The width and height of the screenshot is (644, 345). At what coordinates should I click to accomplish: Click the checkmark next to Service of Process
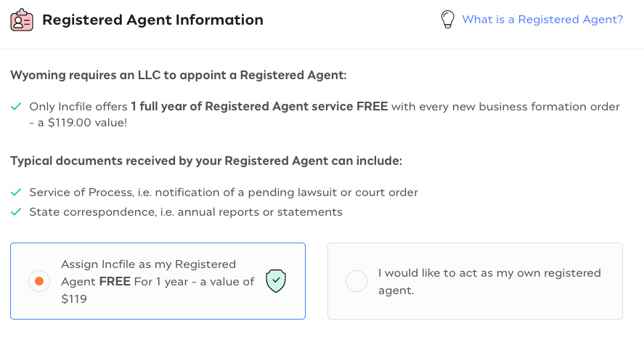pyautogui.click(x=16, y=192)
